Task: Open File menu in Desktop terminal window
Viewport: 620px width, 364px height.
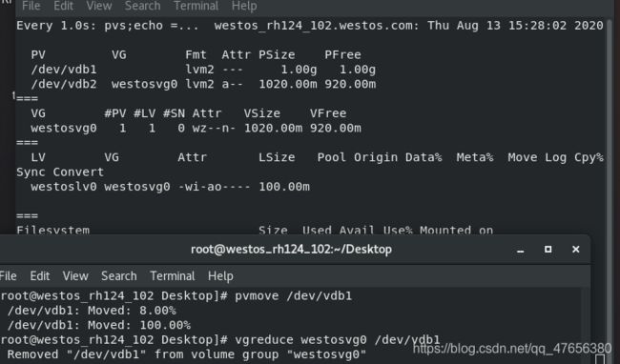Action: pos(8,276)
